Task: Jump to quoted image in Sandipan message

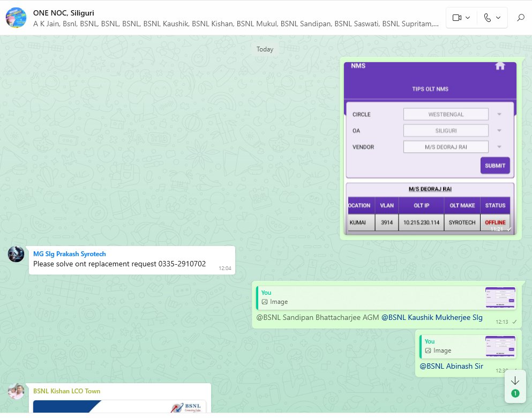Action: click(386, 297)
